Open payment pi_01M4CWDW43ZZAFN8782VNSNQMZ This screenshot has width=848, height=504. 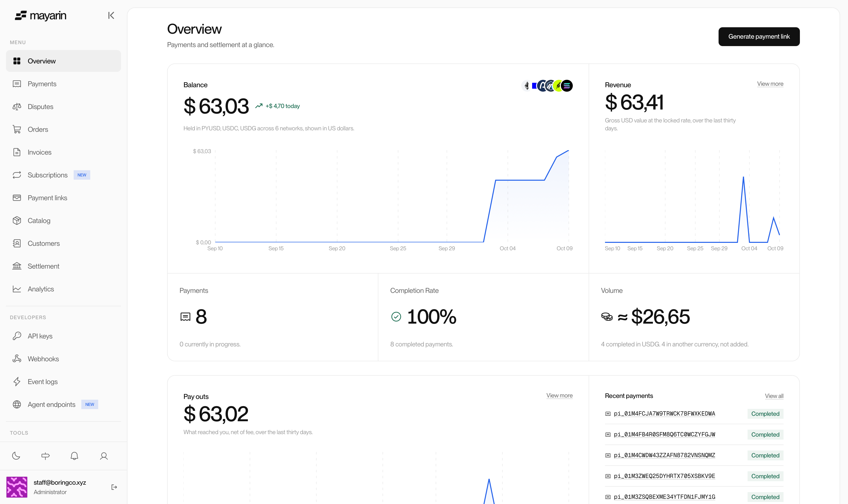tap(664, 455)
